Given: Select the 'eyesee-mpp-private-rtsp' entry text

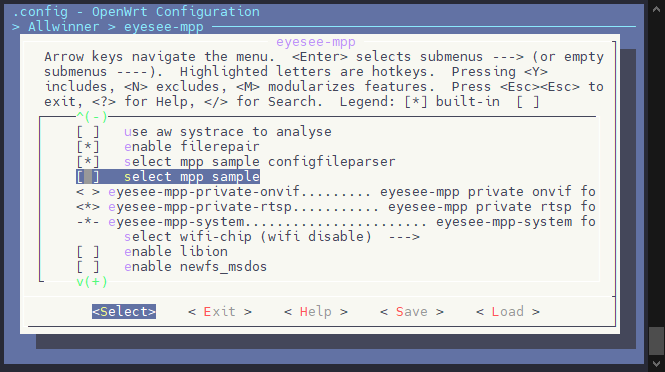Looking at the screenshot, I should 200,207.
